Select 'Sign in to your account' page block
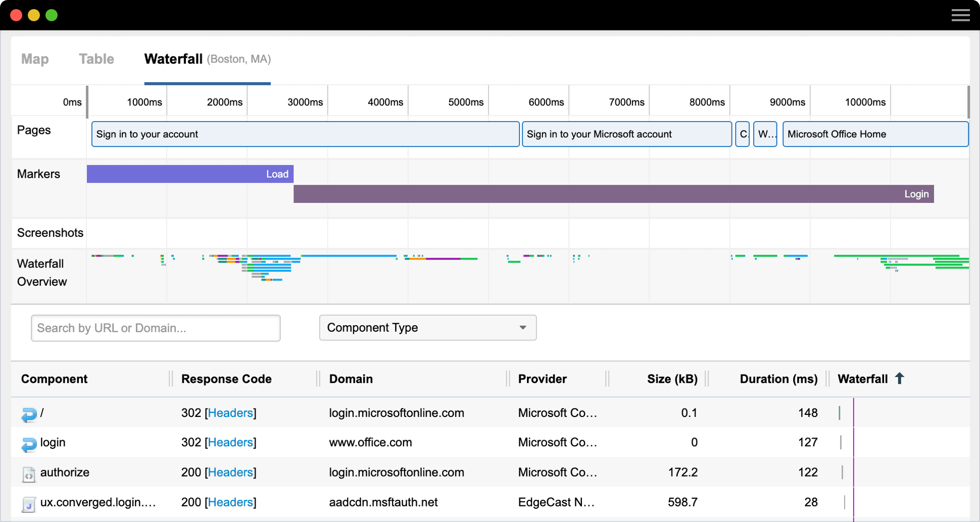 point(305,134)
